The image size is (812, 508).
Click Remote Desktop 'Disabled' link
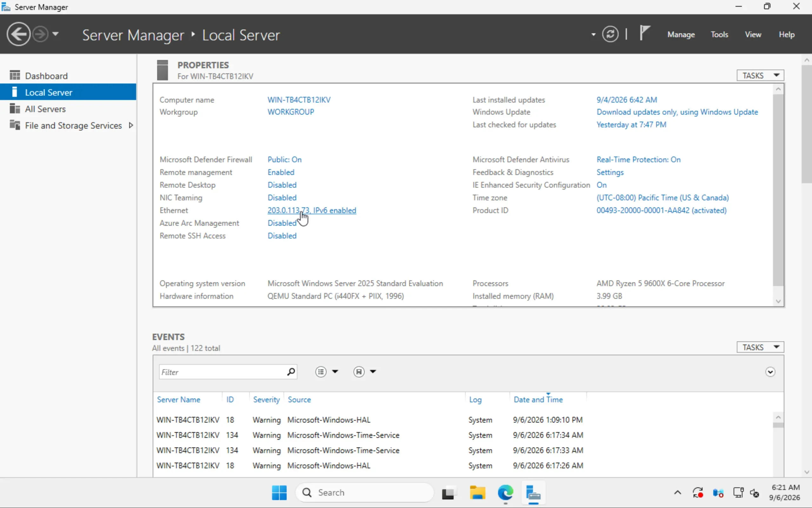pos(282,185)
